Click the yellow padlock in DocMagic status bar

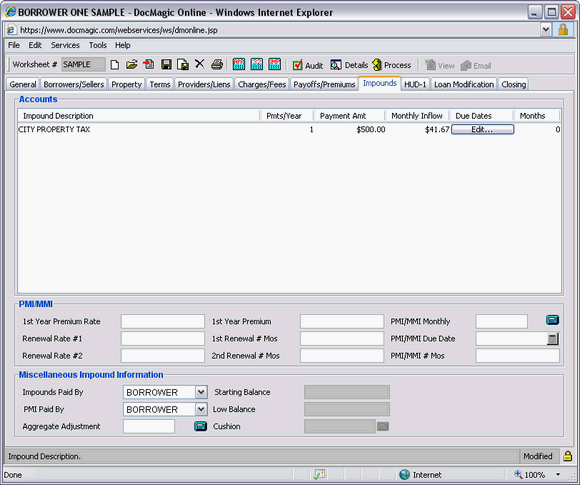(x=567, y=456)
